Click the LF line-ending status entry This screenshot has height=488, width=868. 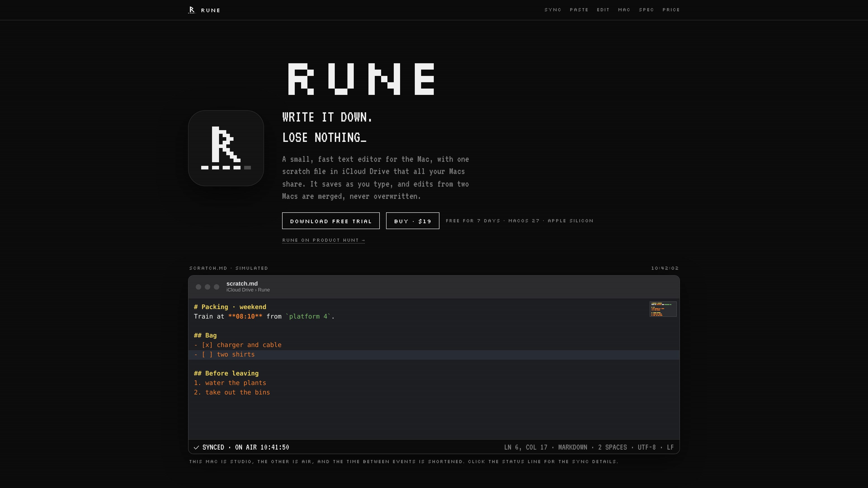(x=670, y=447)
